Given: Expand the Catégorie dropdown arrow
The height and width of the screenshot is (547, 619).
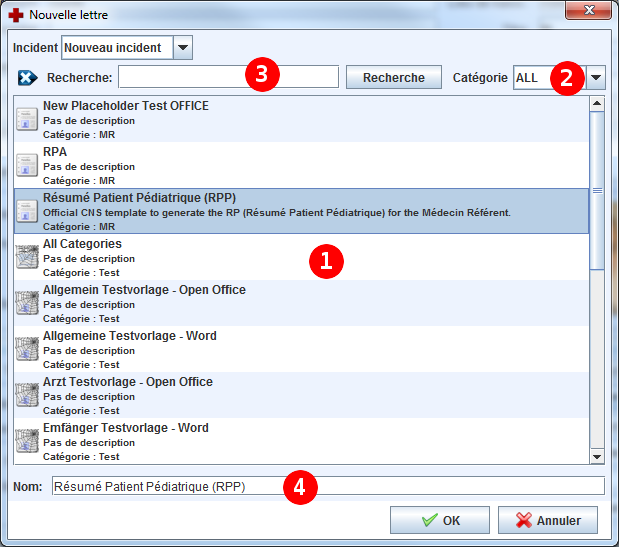Looking at the screenshot, I should tap(596, 78).
